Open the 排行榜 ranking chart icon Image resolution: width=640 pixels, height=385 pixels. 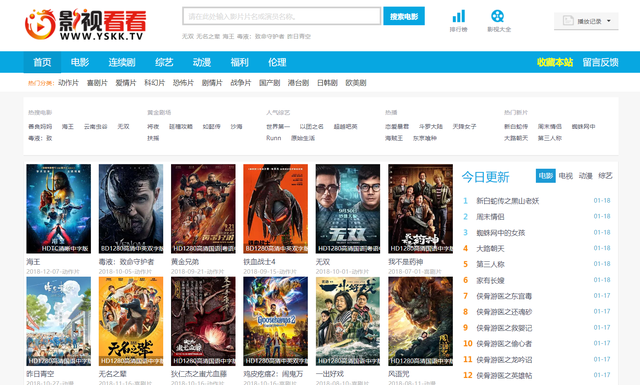point(458,21)
